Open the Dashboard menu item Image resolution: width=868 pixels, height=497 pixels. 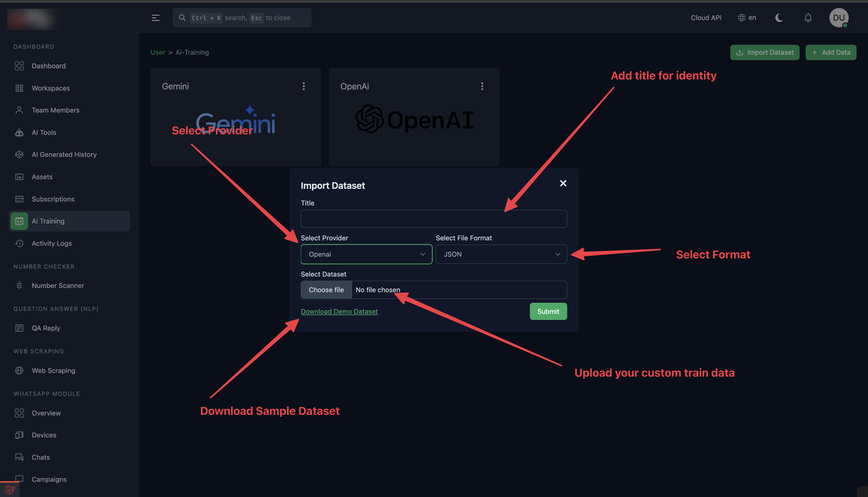click(70, 66)
